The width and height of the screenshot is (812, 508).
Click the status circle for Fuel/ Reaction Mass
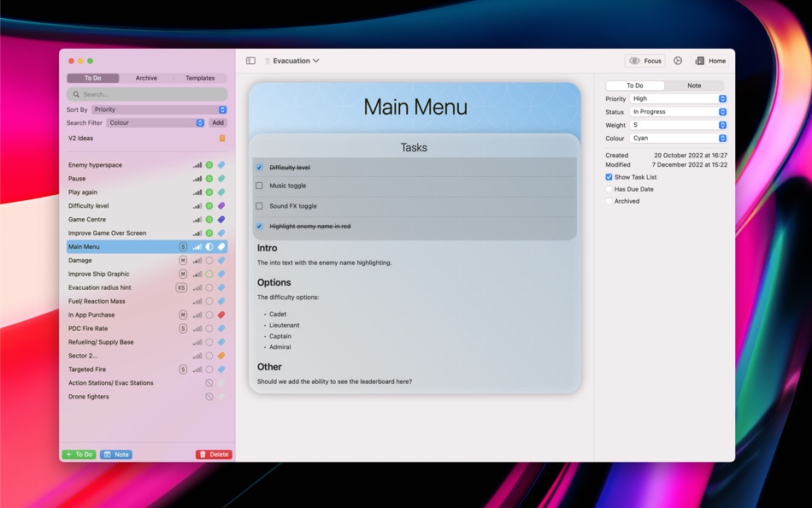pos(209,301)
